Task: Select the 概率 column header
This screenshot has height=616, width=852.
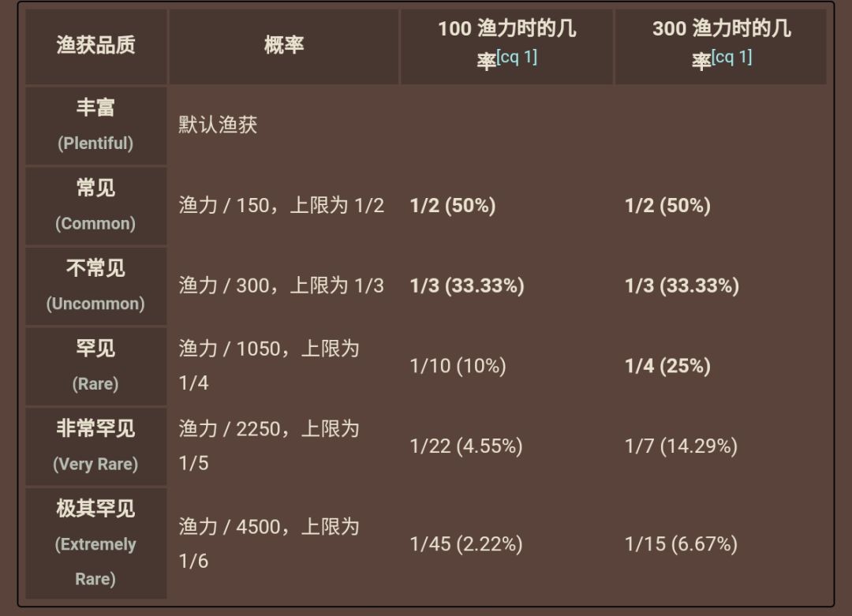Action: coord(283,46)
